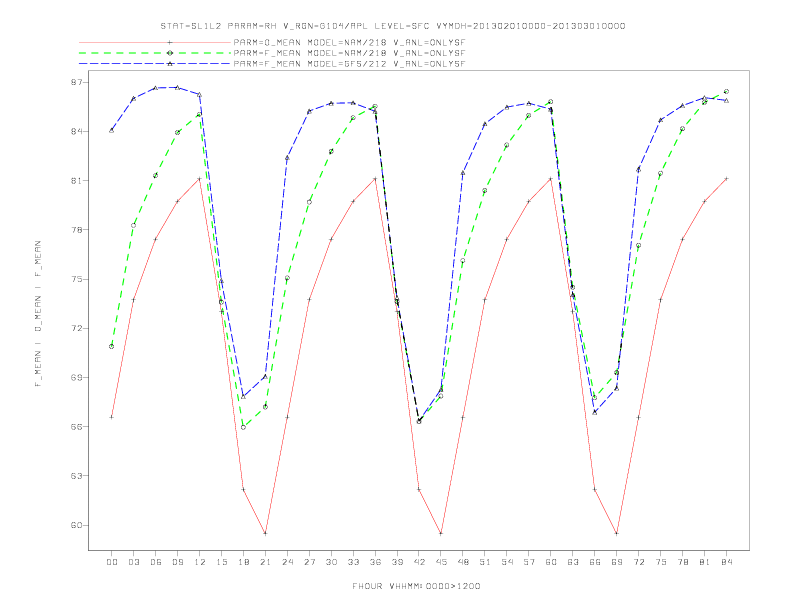The width and height of the screenshot is (792, 612).
Task: Click red observed data point at hour 45
Action: [x=441, y=533]
